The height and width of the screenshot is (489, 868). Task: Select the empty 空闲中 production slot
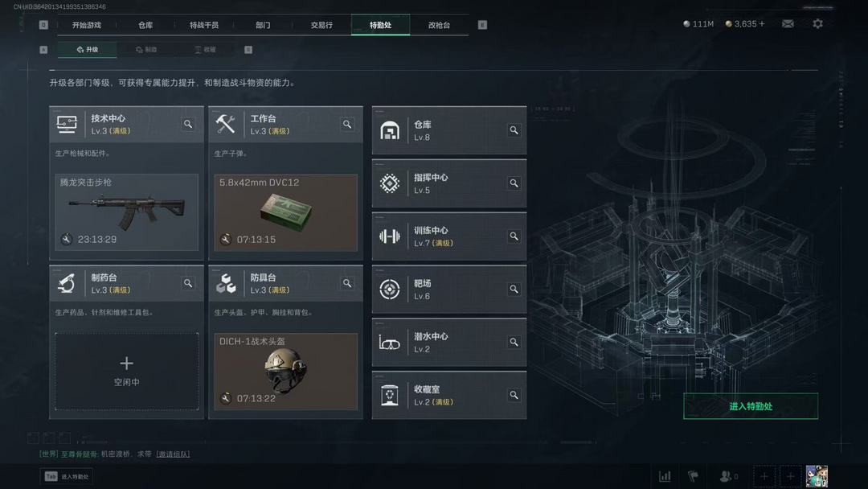click(x=127, y=371)
